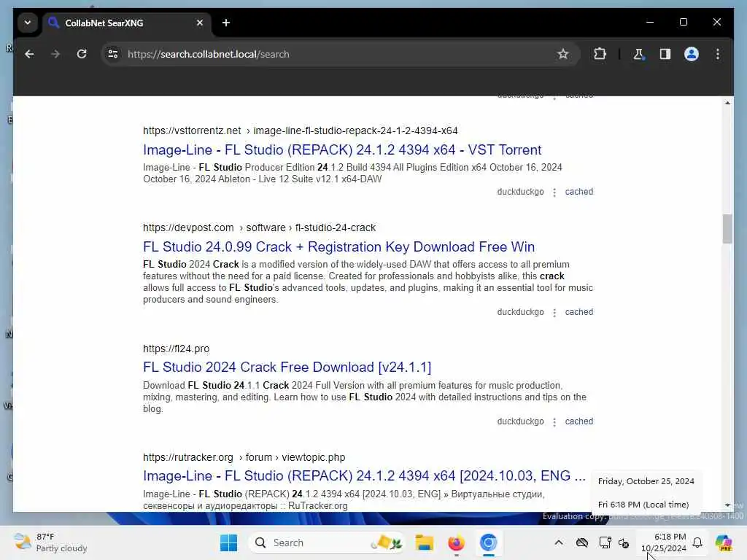747x560 pixels.
Task: Open File Explorer from the taskbar
Action: [x=424, y=542]
